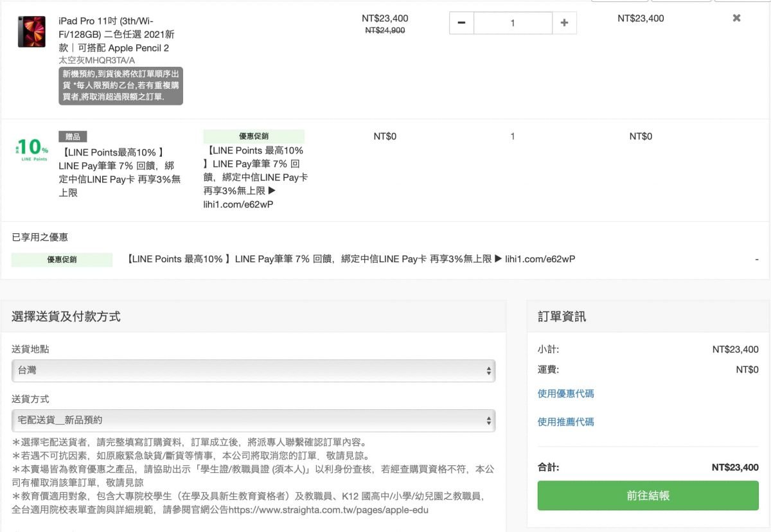Screen dimensions: 771x532
Task: Open the iPad Pro product thumbnail
Action: tap(31, 32)
